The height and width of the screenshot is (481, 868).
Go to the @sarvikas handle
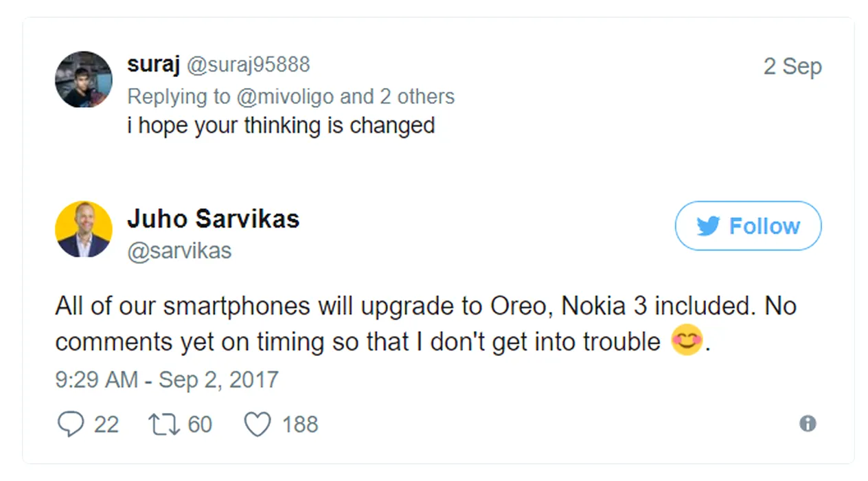click(x=179, y=251)
